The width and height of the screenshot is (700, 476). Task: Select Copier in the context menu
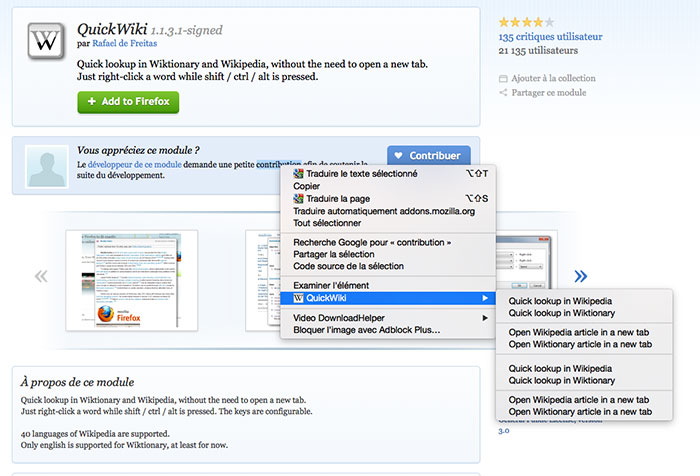(x=388, y=186)
